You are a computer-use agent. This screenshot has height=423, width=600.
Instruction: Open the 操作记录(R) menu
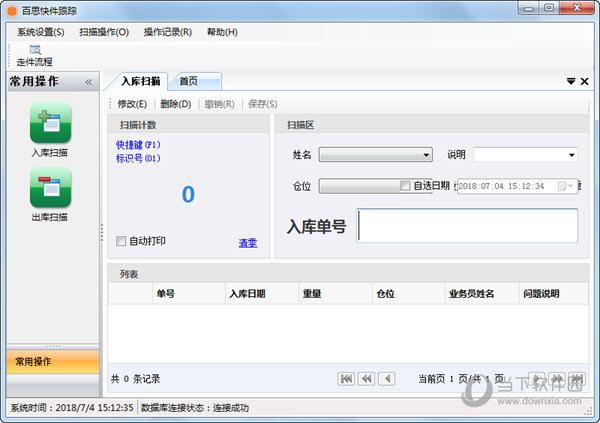click(168, 32)
